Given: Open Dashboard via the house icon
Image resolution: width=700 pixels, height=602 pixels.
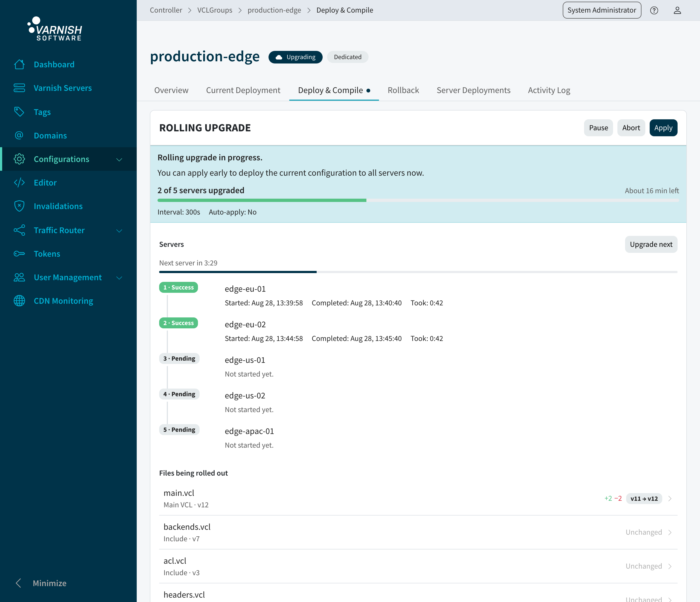Looking at the screenshot, I should [x=19, y=64].
